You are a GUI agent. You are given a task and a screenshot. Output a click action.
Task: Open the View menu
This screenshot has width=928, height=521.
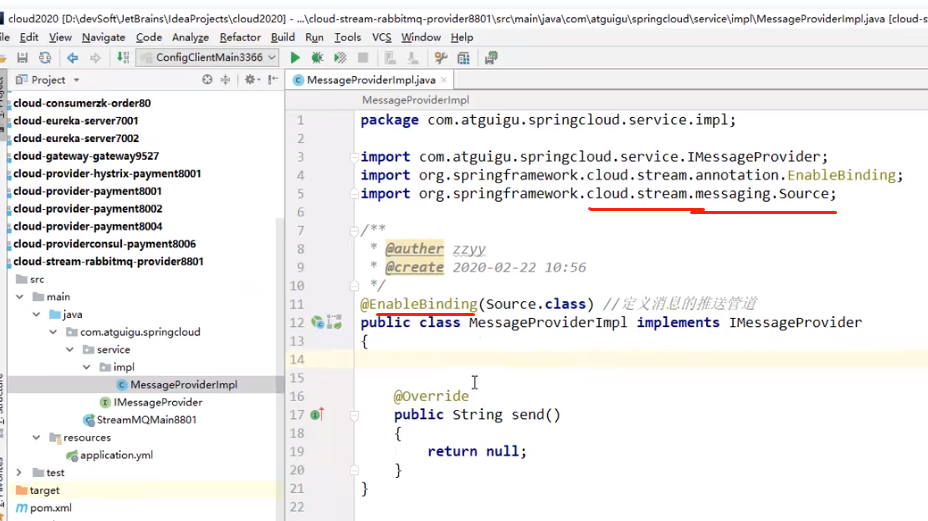point(60,37)
